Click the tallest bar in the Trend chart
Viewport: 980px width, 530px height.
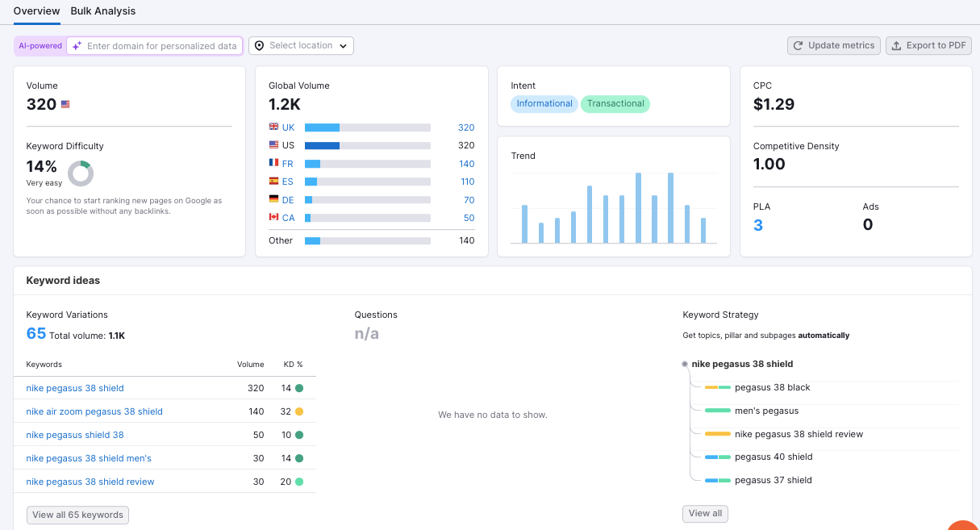(638, 208)
